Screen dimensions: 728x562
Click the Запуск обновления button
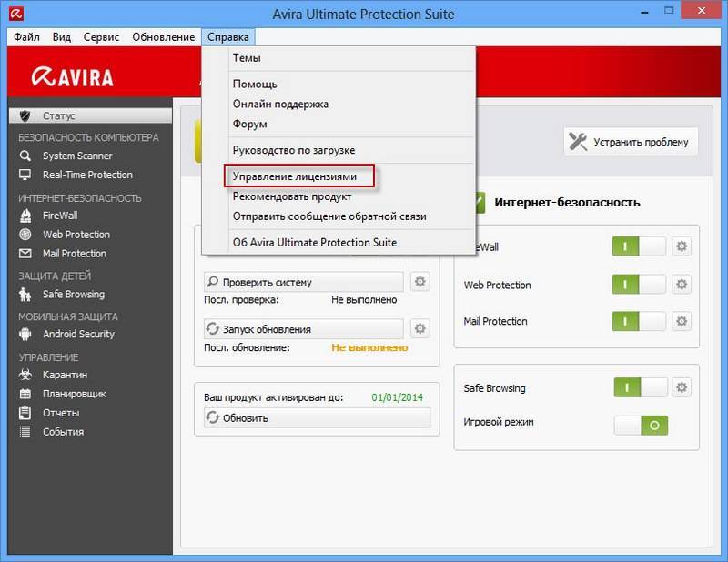pos(304,328)
